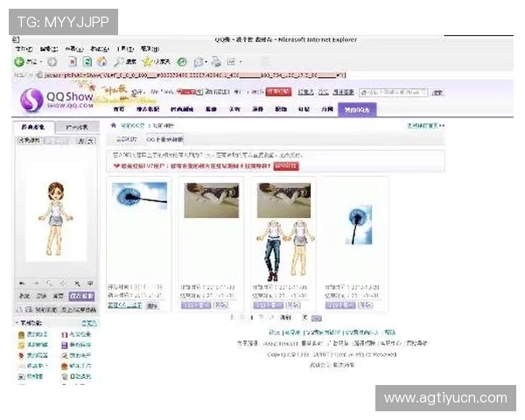Switch to the first tab of avatar panel
This screenshot has height=420, width=525.
[x=33, y=127]
